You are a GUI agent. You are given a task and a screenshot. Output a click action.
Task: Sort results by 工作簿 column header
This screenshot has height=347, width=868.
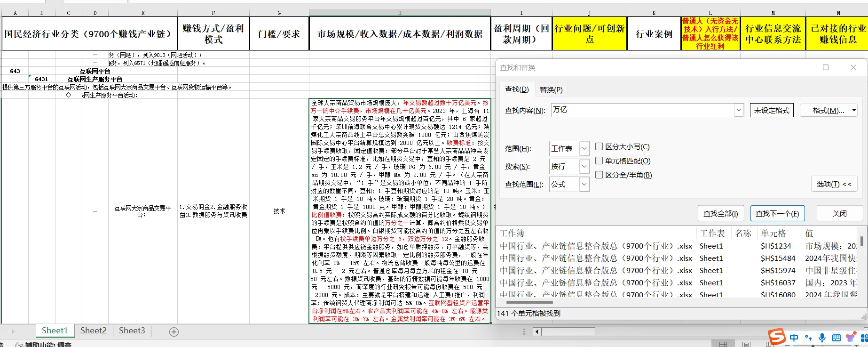[597, 233]
